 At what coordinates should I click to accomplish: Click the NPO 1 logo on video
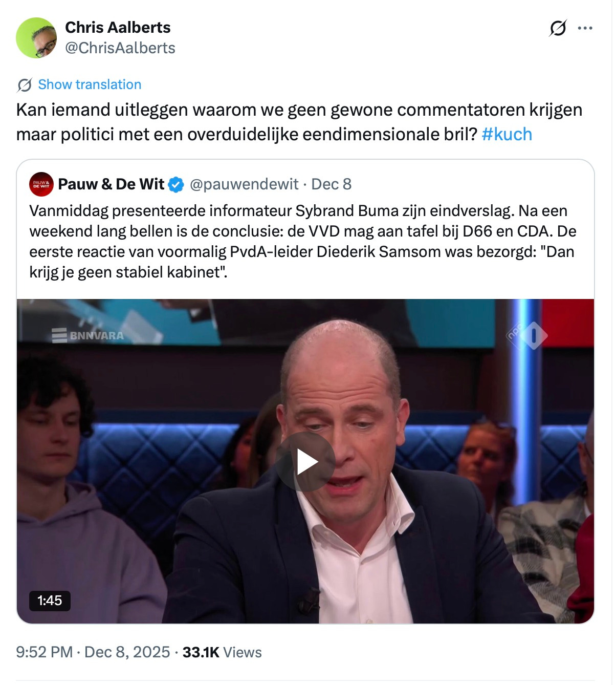[526, 335]
